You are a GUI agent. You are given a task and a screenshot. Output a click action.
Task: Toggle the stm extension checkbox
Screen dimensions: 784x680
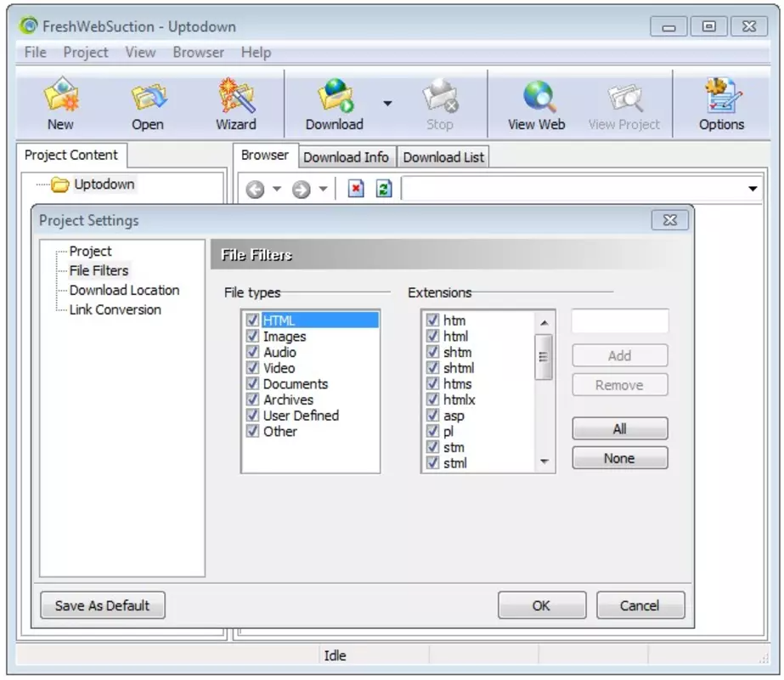coord(432,447)
